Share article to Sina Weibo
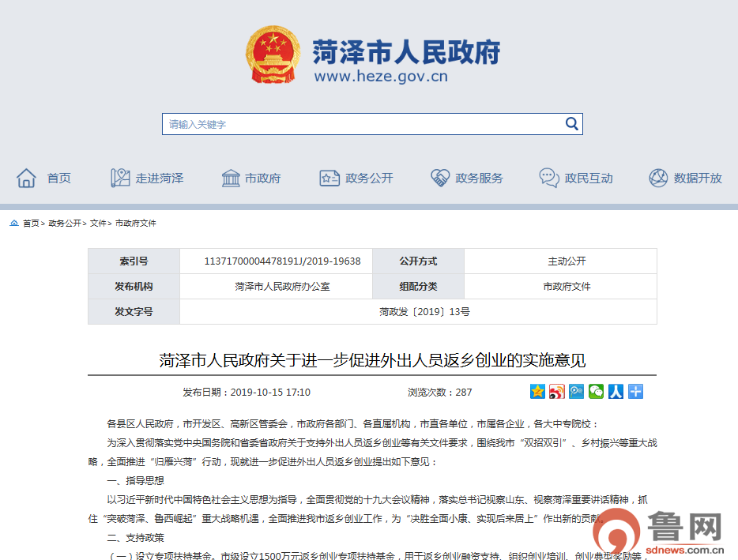Image resolution: width=738 pixels, height=560 pixels. (557, 392)
